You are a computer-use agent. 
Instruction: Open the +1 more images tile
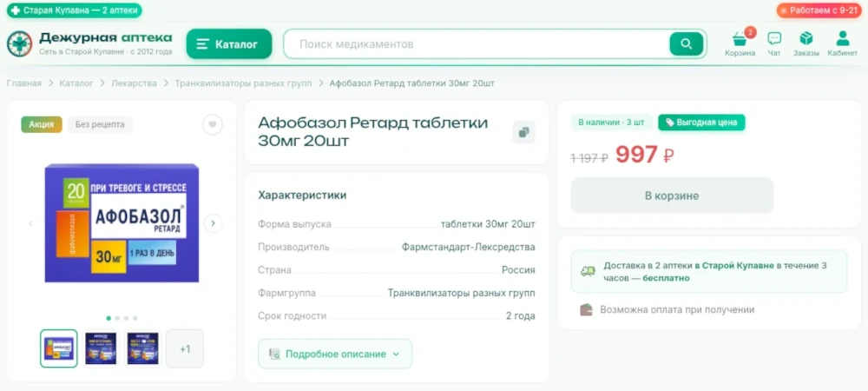185,348
